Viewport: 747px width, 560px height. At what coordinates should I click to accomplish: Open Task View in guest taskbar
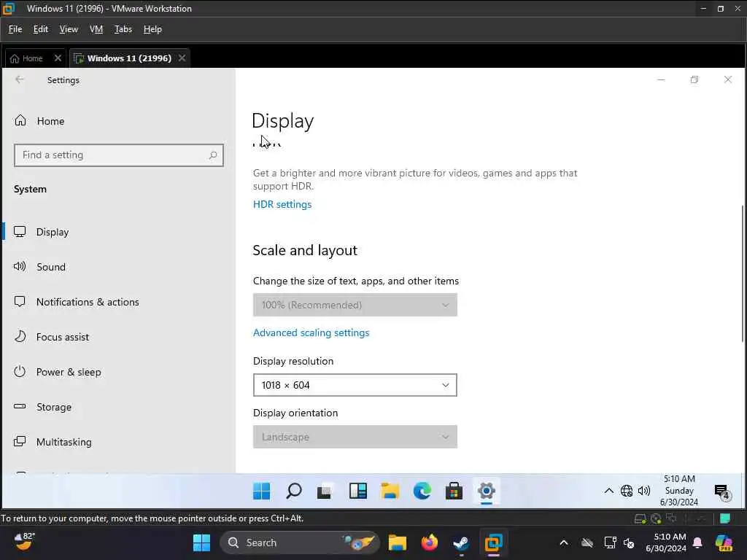pyautogui.click(x=325, y=491)
